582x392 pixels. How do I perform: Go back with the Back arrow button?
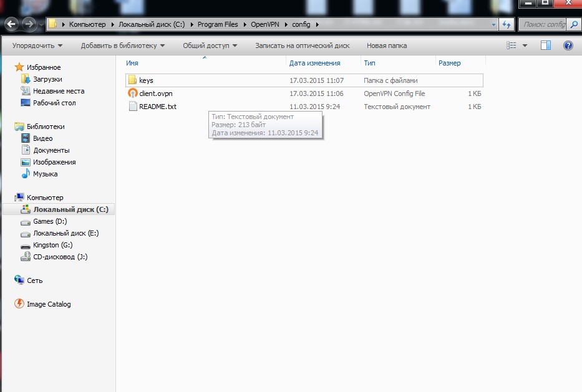pyautogui.click(x=11, y=24)
